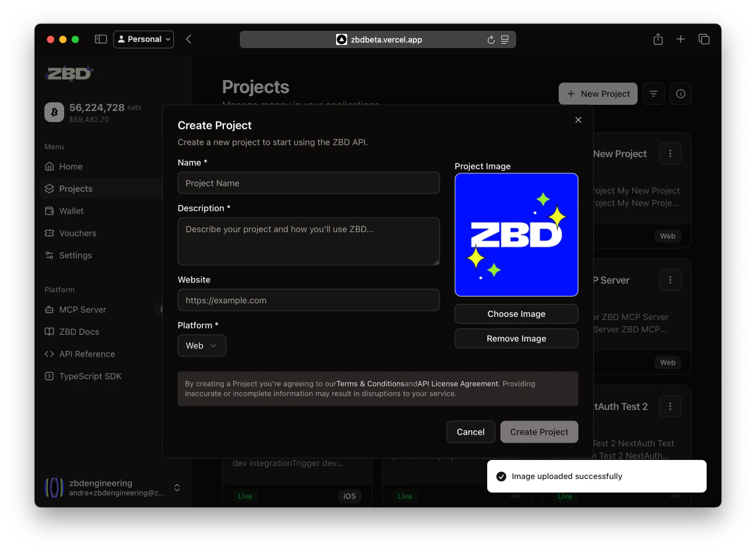Image resolution: width=756 pixels, height=553 pixels.
Task: Click the Projects layers icon
Action: point(49,189)
